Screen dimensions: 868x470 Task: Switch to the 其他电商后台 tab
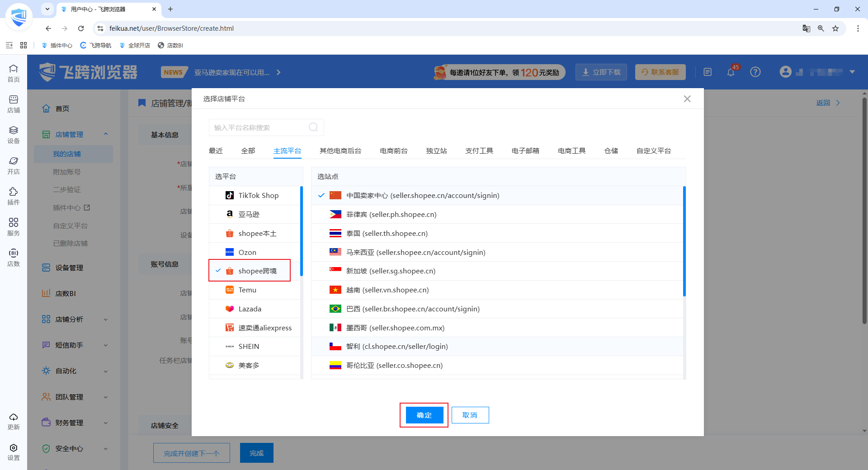pos(340,151)
